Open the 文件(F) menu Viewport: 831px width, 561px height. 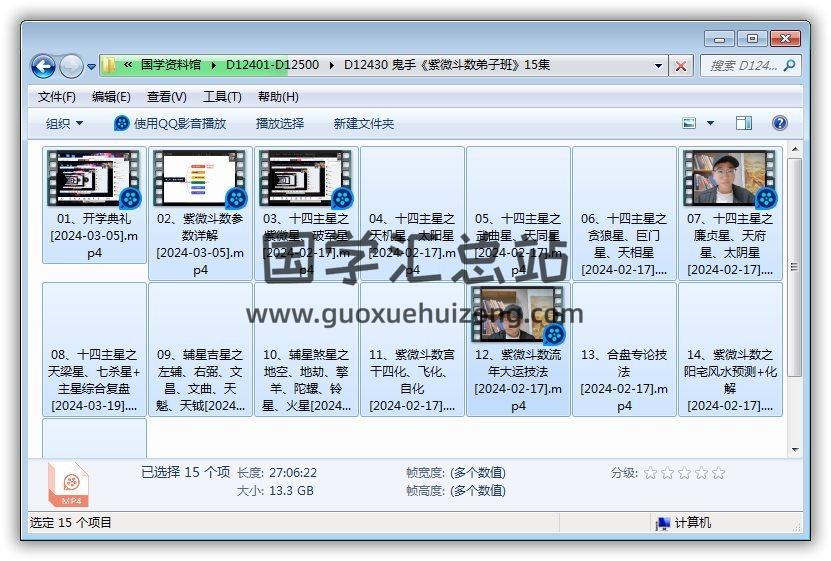(x=57, y=97)
